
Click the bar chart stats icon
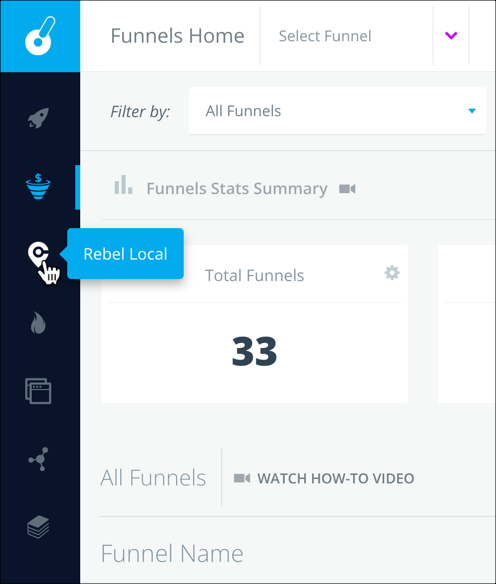pos(123,185)
